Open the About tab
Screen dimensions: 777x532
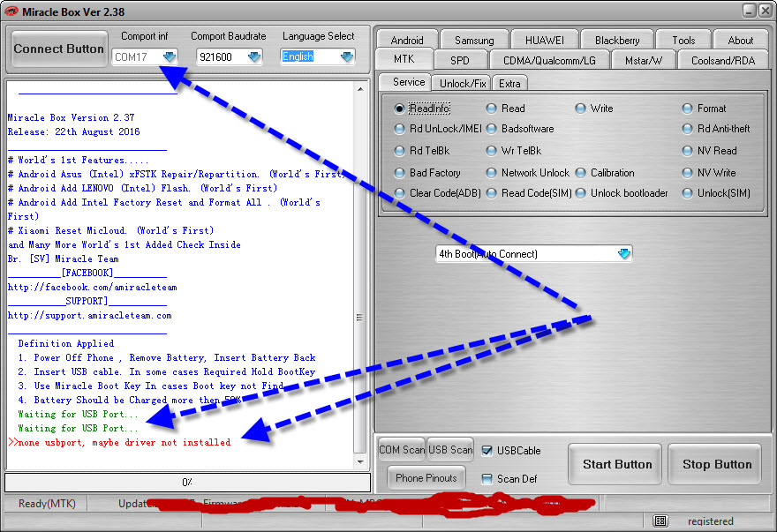(740, 40)
